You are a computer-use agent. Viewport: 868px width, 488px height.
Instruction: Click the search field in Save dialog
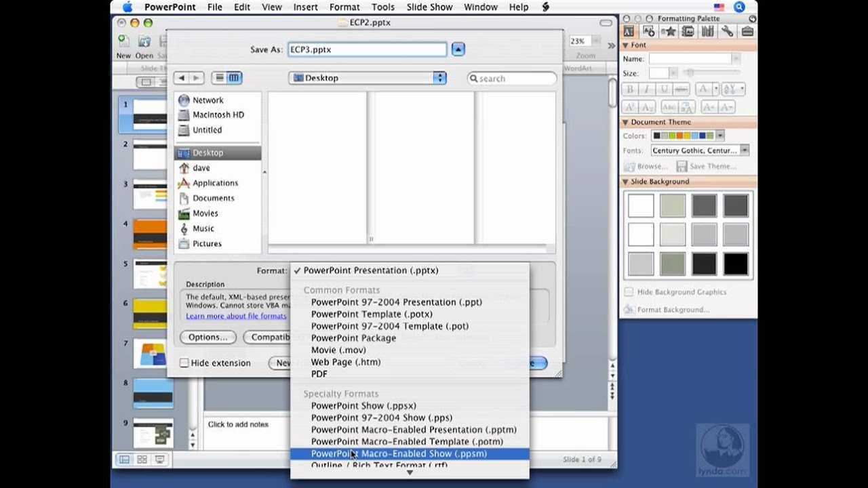pos(512,79)
